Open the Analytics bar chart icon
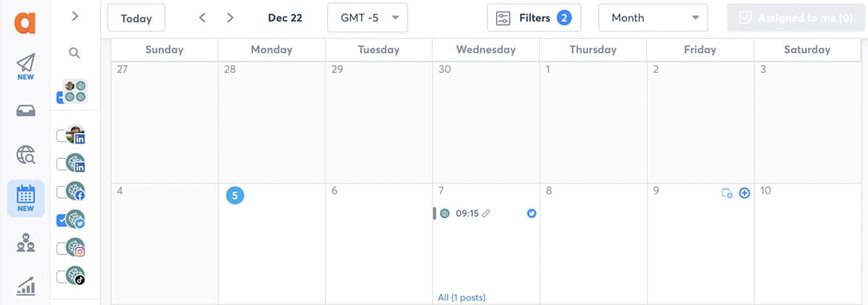The width and height of the screenshot is (868, 305). [25, 286]
